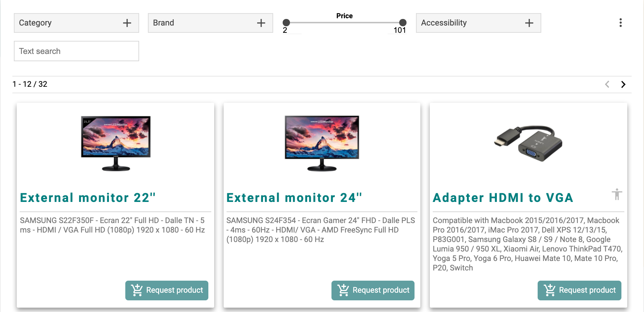Click the minimum price slider handle

pyautogui.click(x=286, y=23)
